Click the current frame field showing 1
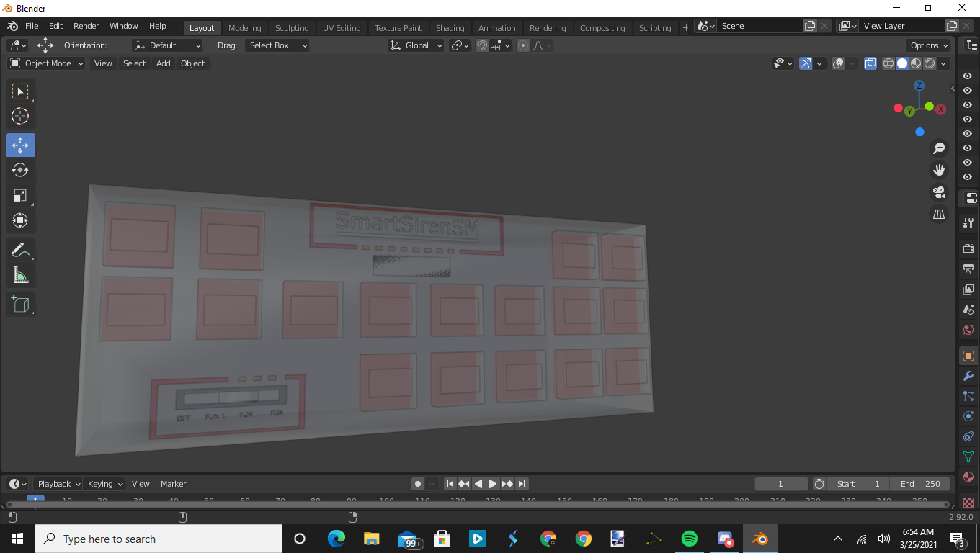The width and height of the screenshot is (980, 553). click(x=780, y=484)
